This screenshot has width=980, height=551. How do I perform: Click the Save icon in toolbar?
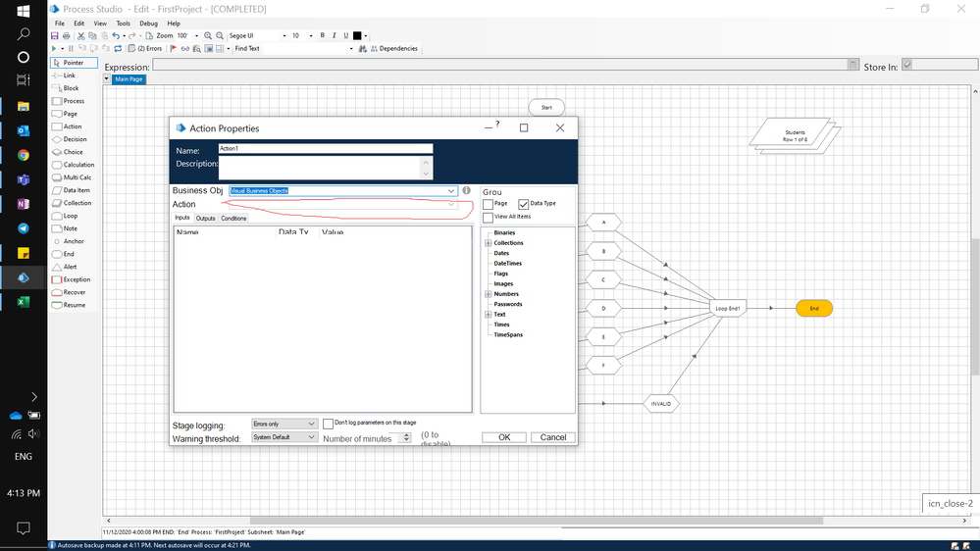(x=55, y=35)
